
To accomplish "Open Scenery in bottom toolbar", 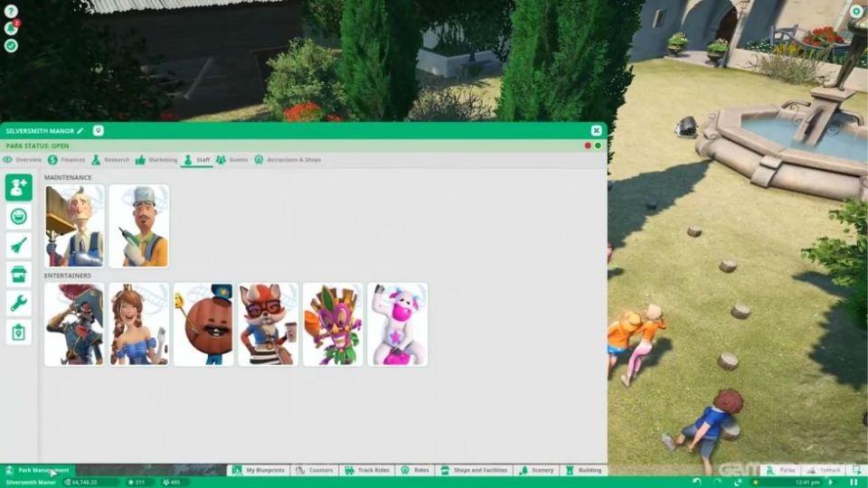I will click(536, 470).
